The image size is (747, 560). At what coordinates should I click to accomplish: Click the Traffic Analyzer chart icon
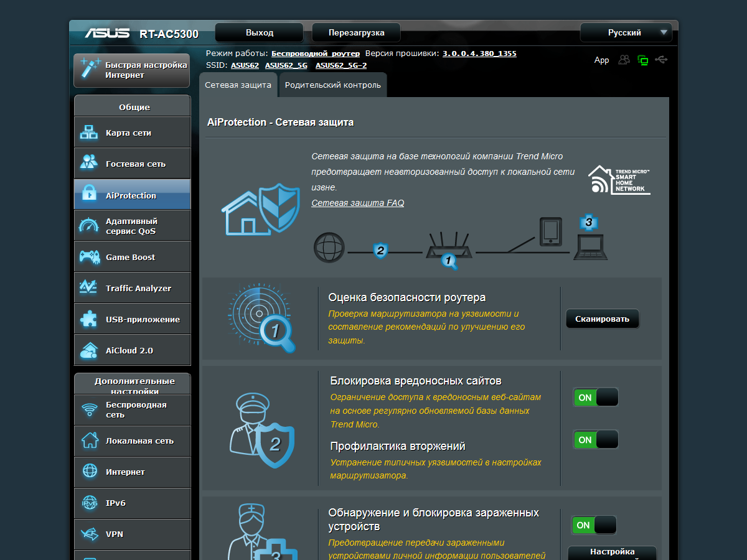(x=89, y=288)
